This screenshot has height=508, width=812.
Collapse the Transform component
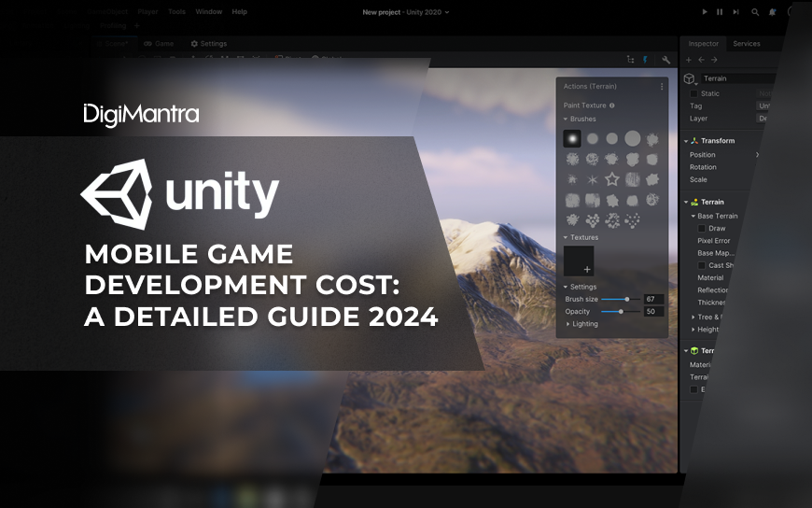coord(686,141)
